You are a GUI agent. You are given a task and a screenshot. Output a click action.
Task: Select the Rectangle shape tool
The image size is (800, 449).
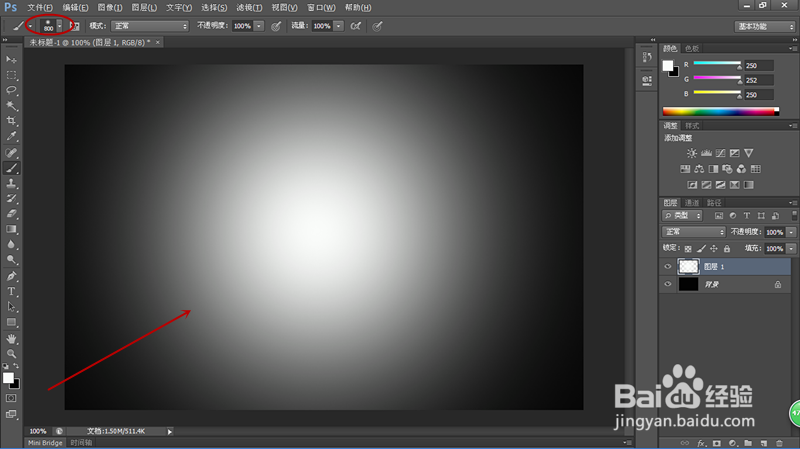tap(11, 322)
